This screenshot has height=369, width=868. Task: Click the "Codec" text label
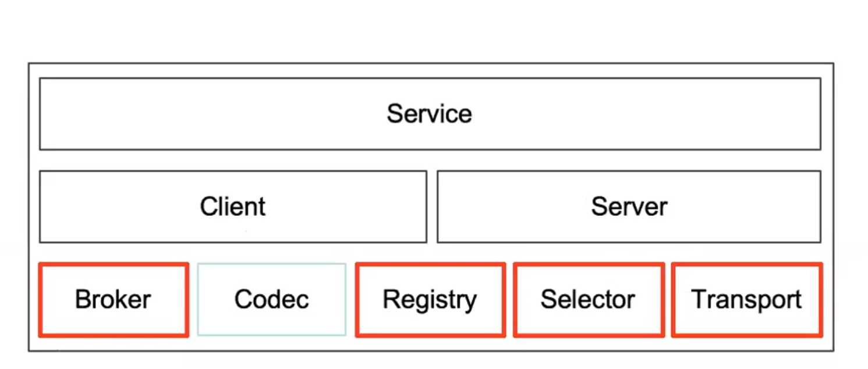pyautogui.click(x=271, y=300)
